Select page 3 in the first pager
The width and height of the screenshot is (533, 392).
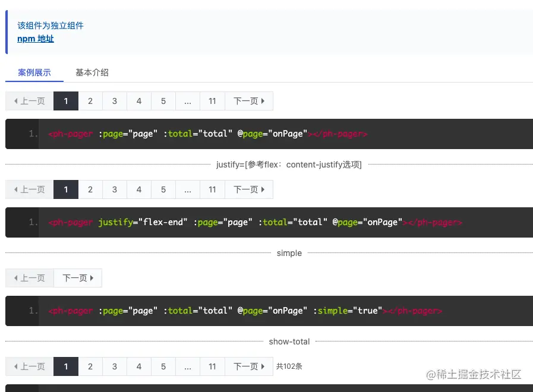(x=114, y=101)
